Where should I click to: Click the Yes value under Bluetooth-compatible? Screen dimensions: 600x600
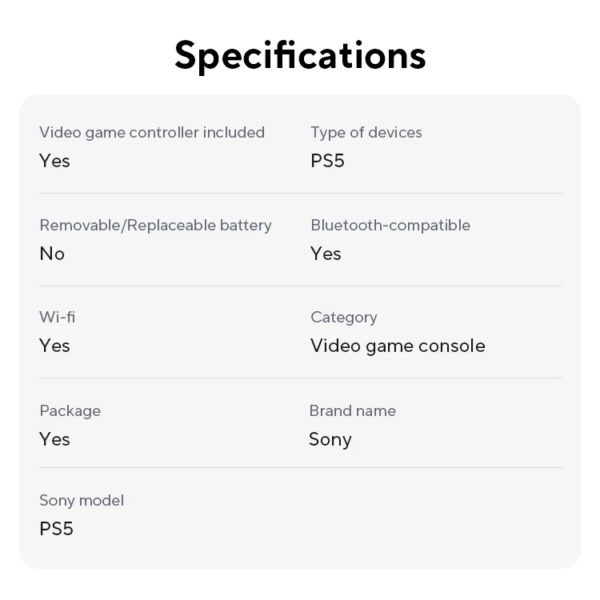pyautogui.click(x=326, y=254)
